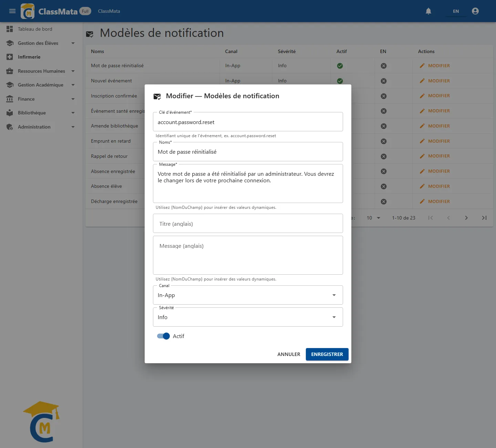Expand Ressources Humaines submenu arrow

pos(73,71)
